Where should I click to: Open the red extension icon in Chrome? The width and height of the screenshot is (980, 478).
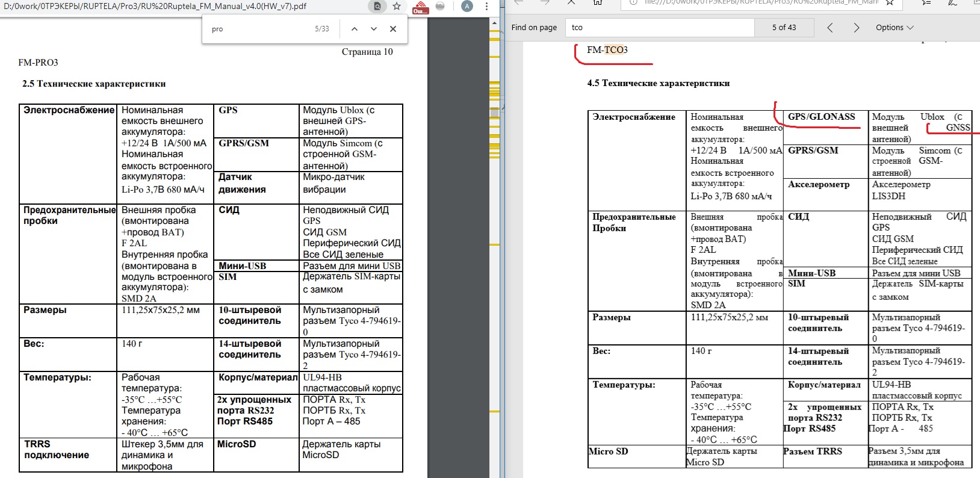(x=420, y=7)
